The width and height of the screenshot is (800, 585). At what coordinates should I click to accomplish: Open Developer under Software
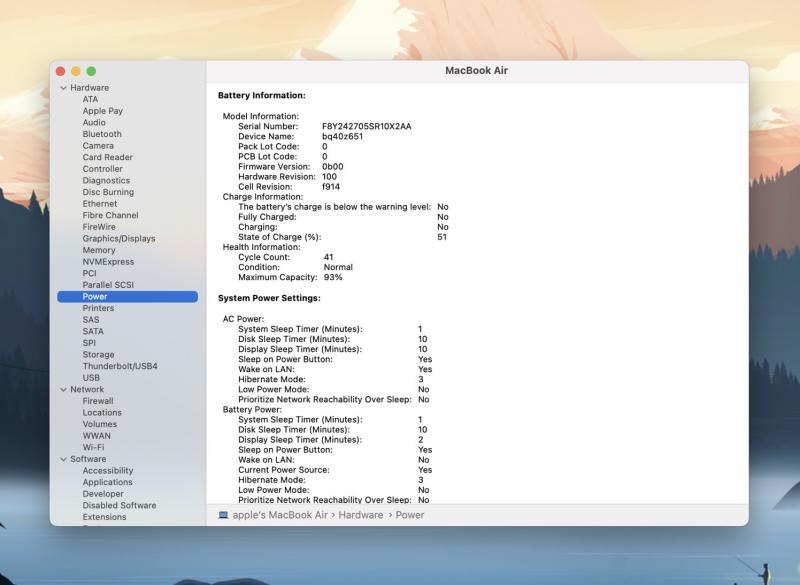(103, 494)
